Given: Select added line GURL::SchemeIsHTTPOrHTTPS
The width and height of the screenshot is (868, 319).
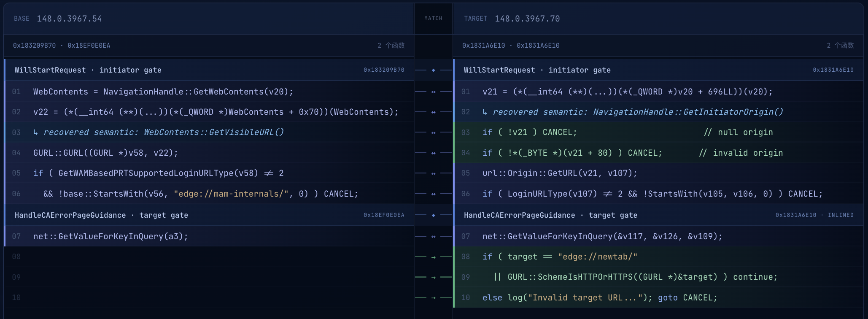Looking at the screenshot, I should click(659, 277).
